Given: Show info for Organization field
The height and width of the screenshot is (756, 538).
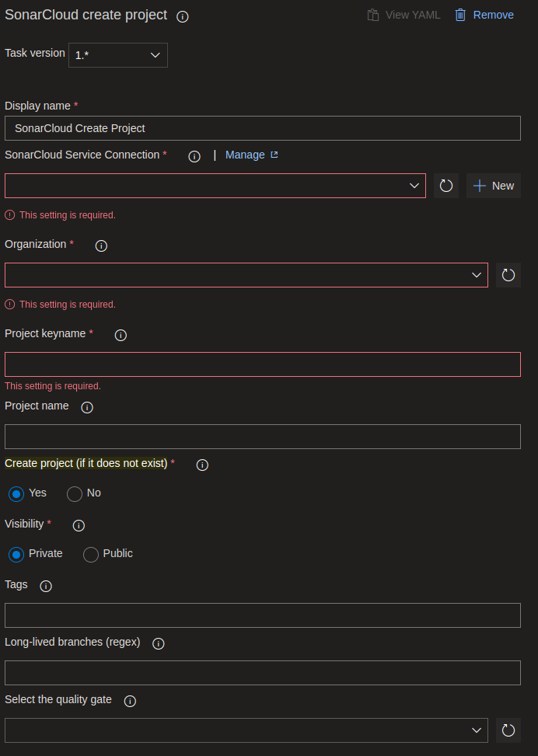Looking at the screenshot, I should point(101,246).
